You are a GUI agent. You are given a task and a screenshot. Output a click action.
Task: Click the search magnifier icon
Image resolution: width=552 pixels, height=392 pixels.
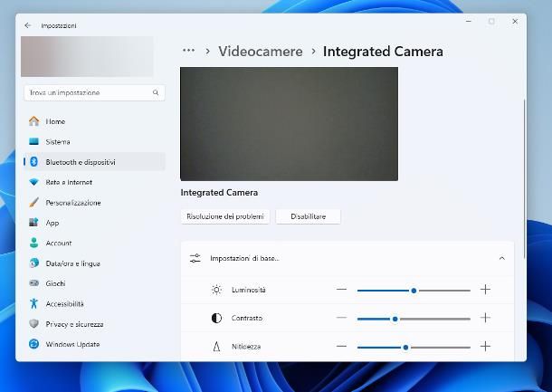click(156, 92)
